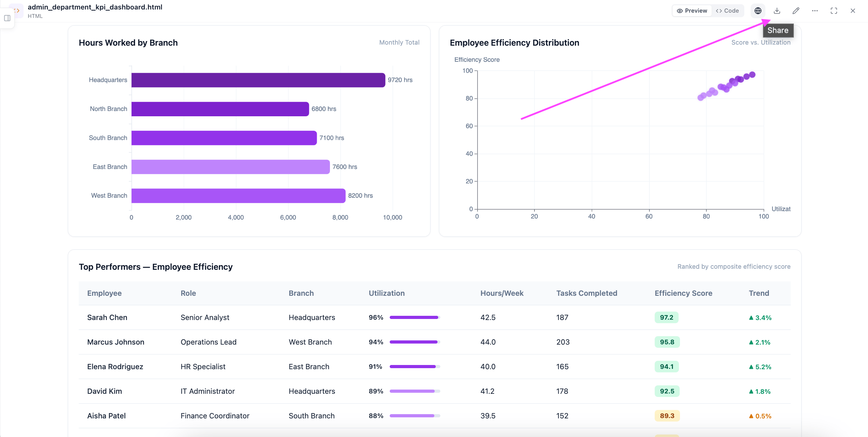The height and width of the screenshot is (437, 868).
Task: Switch to the Preview tab
Action: pyautogui.click(x=692, y=11)
